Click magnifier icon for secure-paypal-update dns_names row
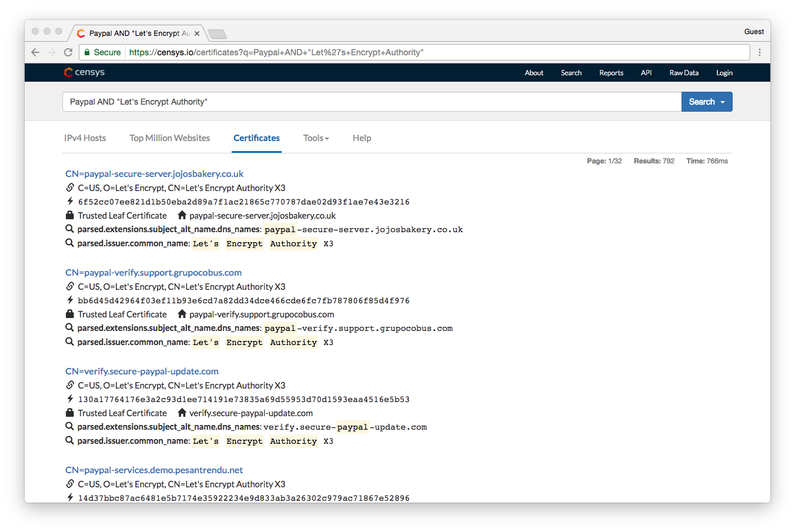This screenshot has height=532, width=795. [69, 426]
